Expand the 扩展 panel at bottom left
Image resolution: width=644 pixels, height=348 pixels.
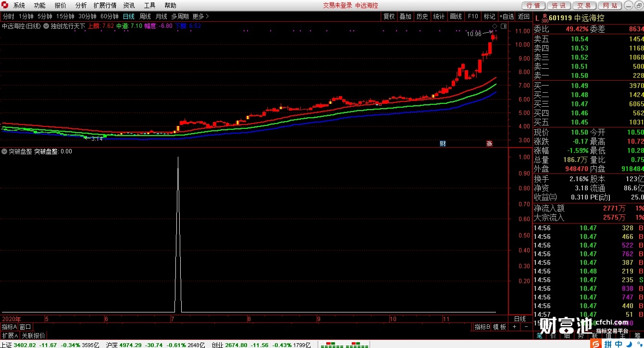tap(10, 336)
